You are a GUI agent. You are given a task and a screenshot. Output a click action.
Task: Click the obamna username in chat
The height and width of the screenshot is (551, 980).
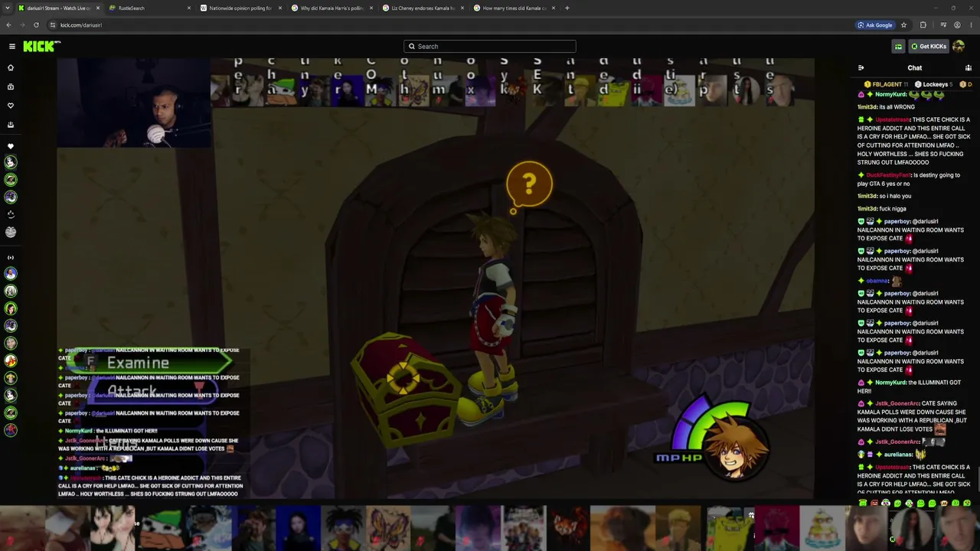(877, 281)
